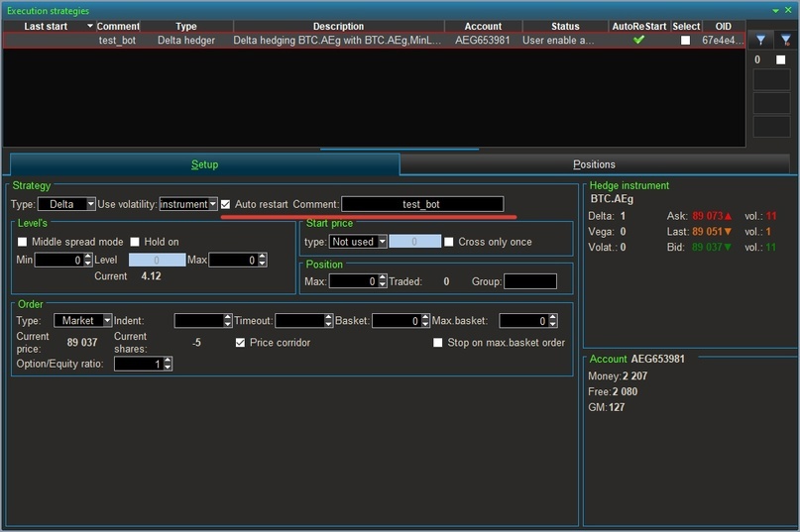Toggle the checkbox next to 0 below filters
800x532 pixels.
tap(780, 59)
